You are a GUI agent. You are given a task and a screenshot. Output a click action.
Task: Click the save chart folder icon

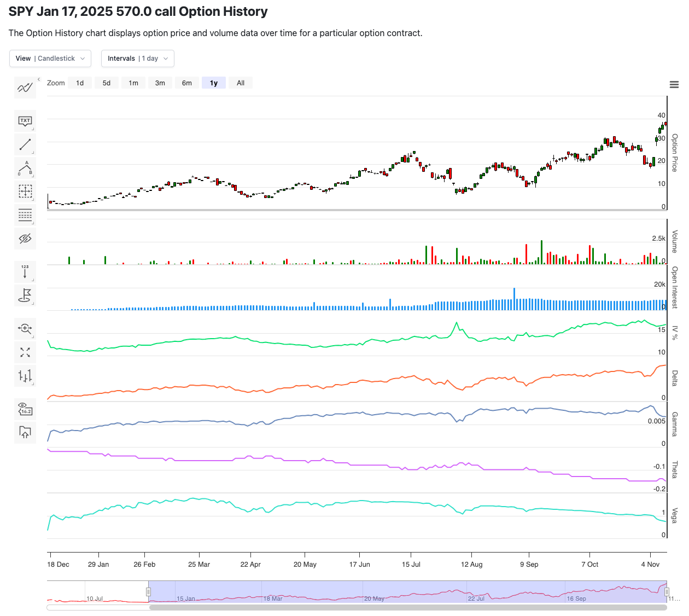(x=25, y=433)
